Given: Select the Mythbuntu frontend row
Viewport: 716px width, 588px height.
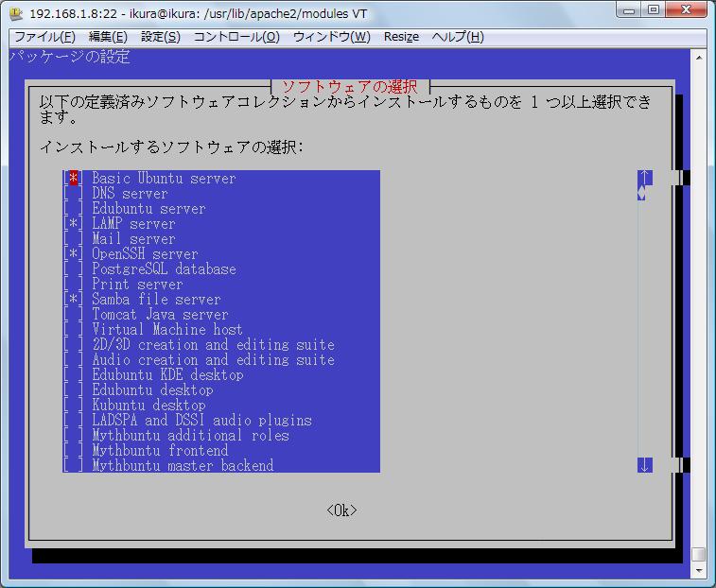Looking at the screenshot, I should [x=221, y=449].
